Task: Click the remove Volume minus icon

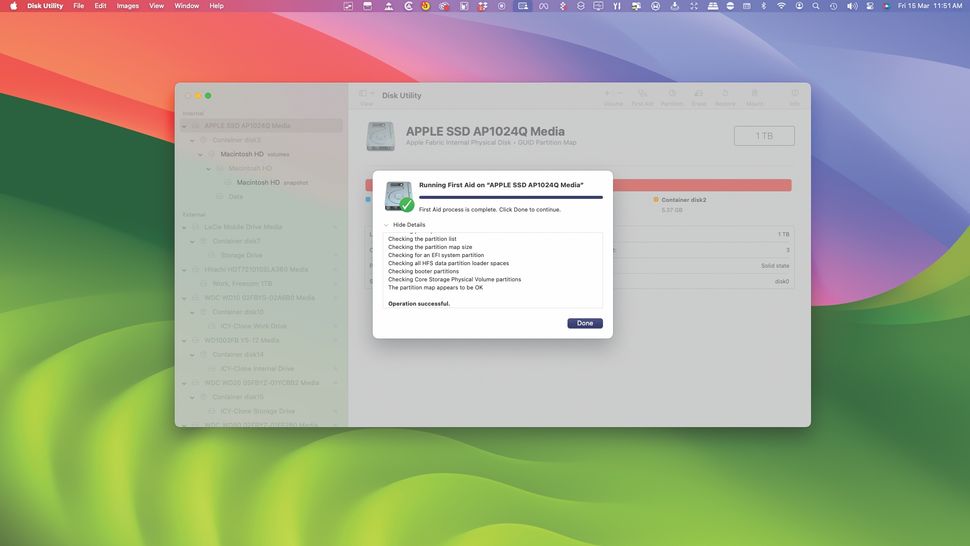Action: click(619, 93)
